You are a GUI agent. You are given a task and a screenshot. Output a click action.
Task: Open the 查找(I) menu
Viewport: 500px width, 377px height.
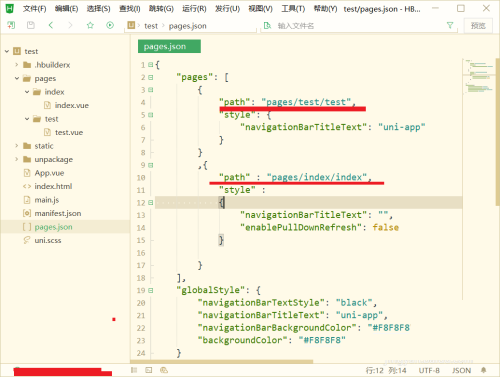click(x=130, y=9)
